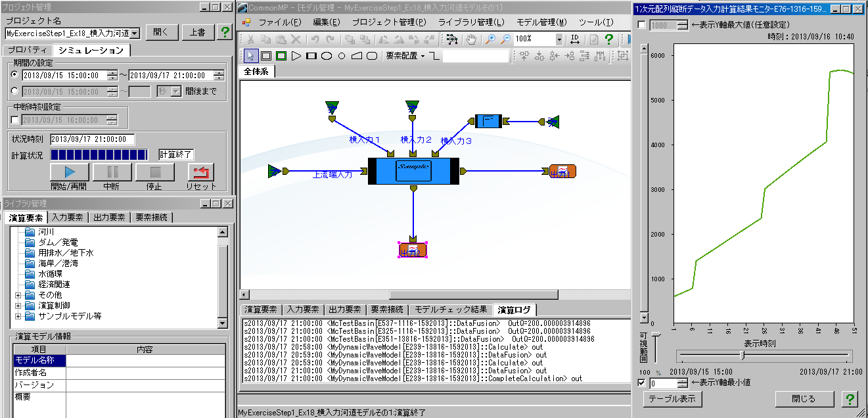Select the second period radio button
Viewport: 868px width, 418px height.
[x=15, y=91]
